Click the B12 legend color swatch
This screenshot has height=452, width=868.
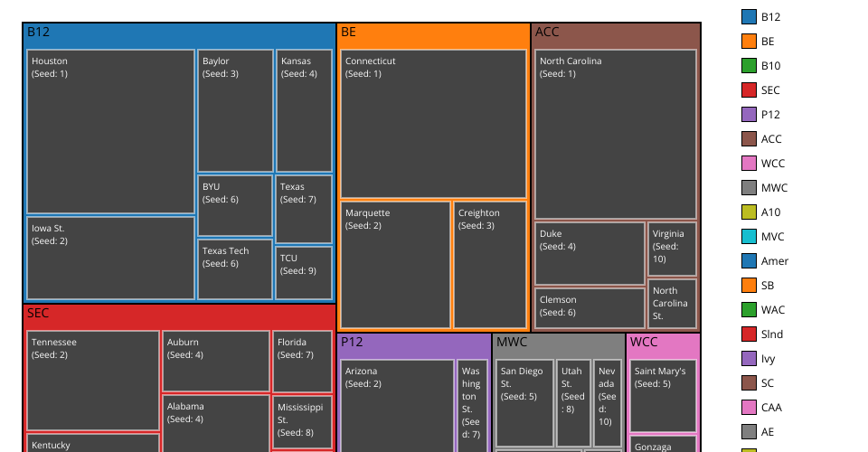749,16
